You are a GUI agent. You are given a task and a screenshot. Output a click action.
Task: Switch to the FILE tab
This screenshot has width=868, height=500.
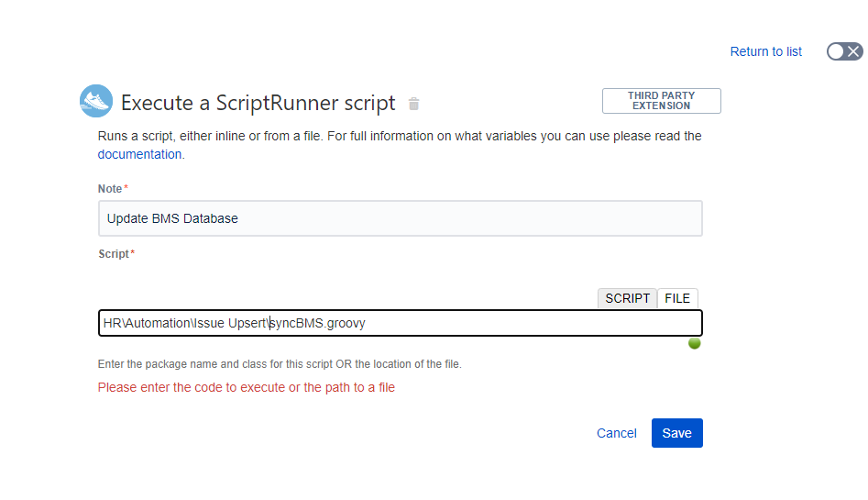click(x=677, y=298)
